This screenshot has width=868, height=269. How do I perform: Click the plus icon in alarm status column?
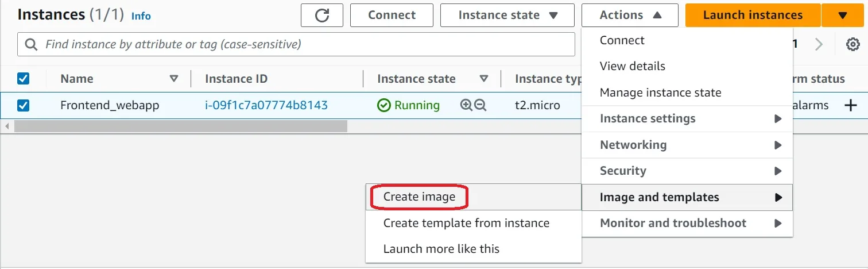click(x=850, y=105)
